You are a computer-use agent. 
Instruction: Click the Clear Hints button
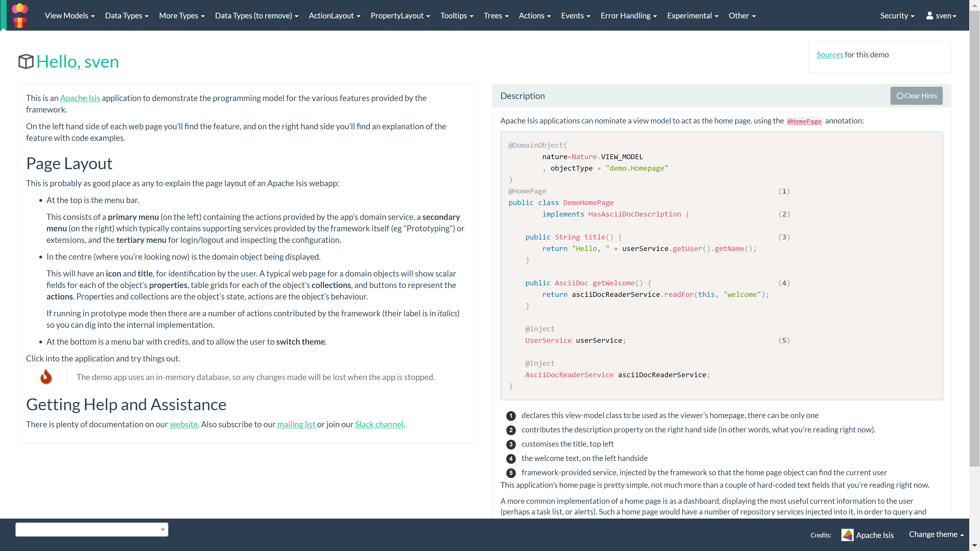916,96
